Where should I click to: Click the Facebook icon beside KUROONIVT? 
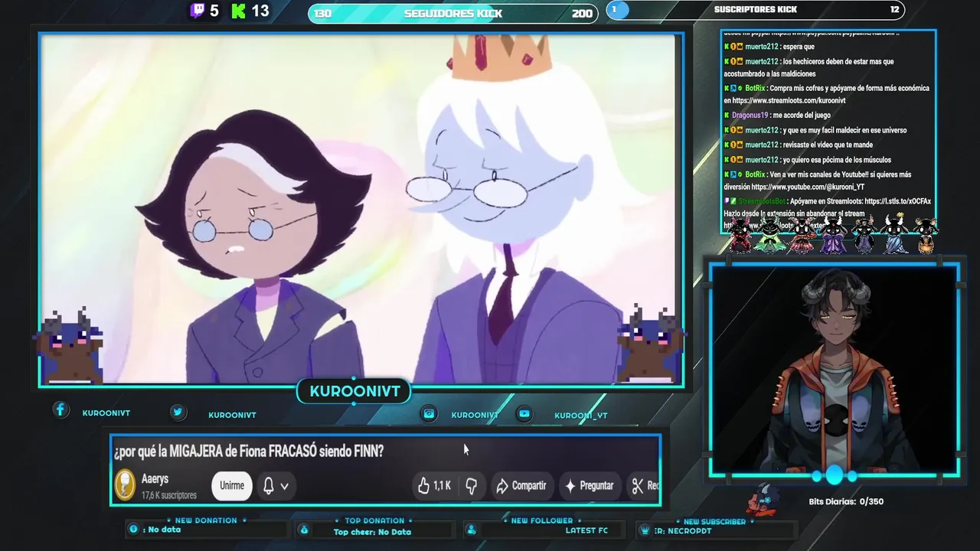[60, 410]
